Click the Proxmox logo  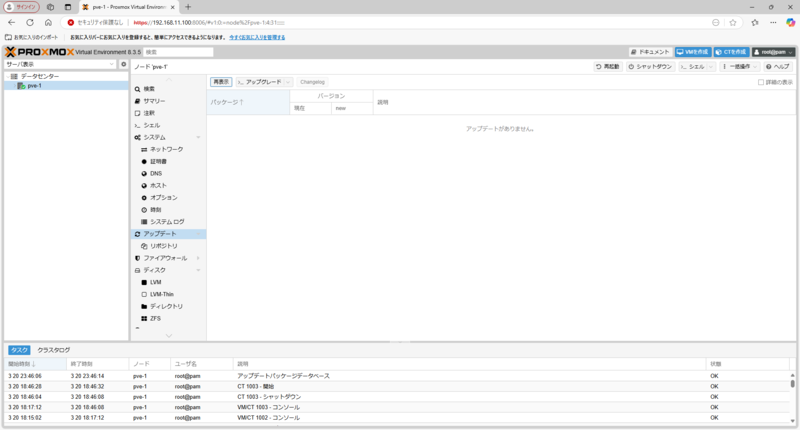point(39,52)
